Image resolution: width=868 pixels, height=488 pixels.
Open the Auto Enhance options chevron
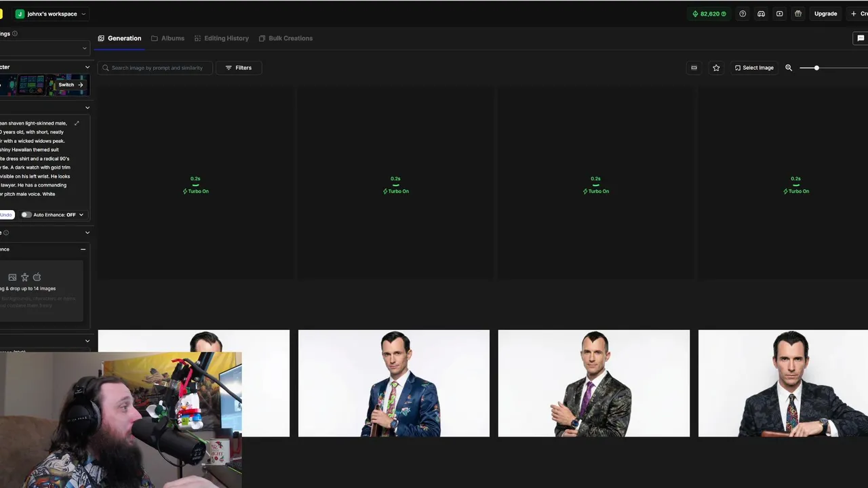coord(81,215)
